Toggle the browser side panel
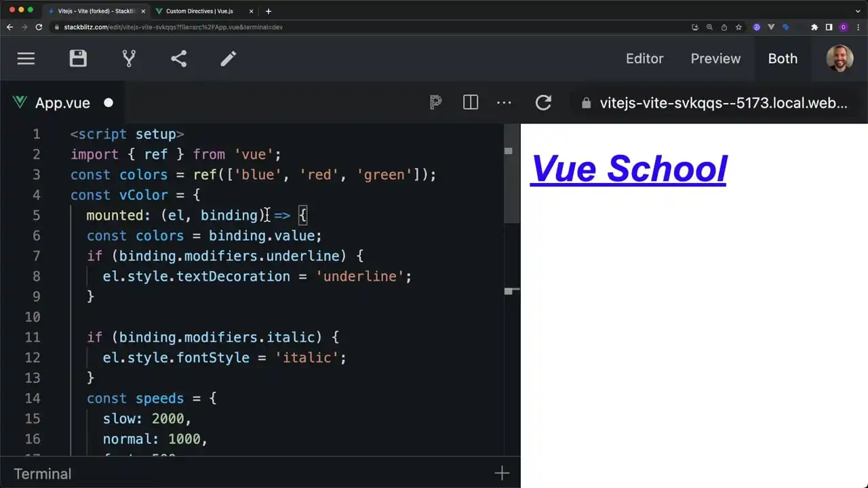 [x=829, y=27]
